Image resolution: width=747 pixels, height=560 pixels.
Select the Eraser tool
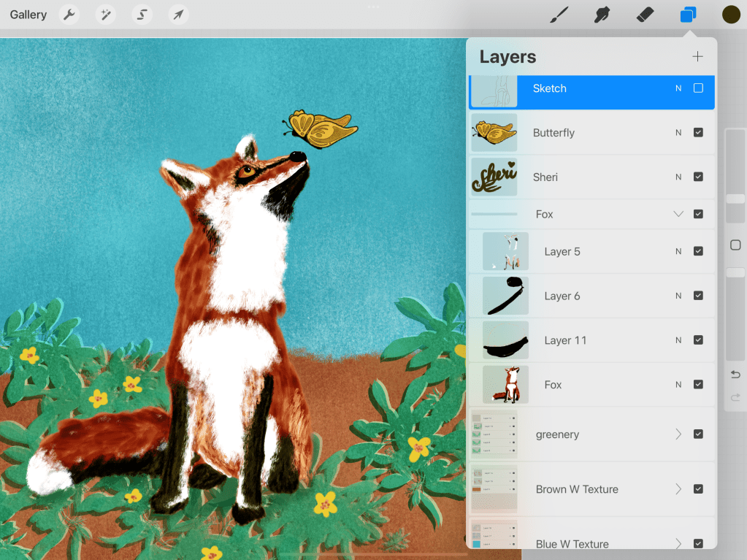point(645,15)
